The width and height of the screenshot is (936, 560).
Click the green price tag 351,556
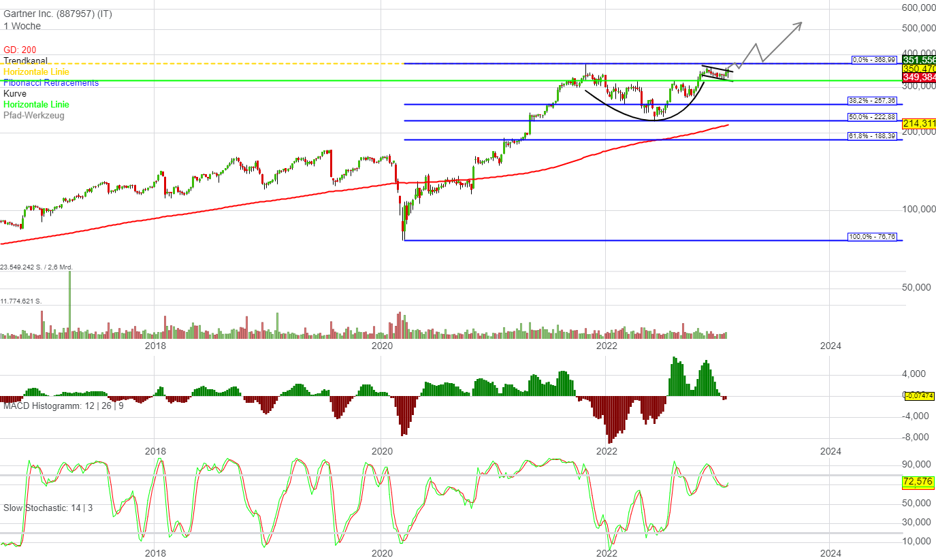click(x=919, y=60)
